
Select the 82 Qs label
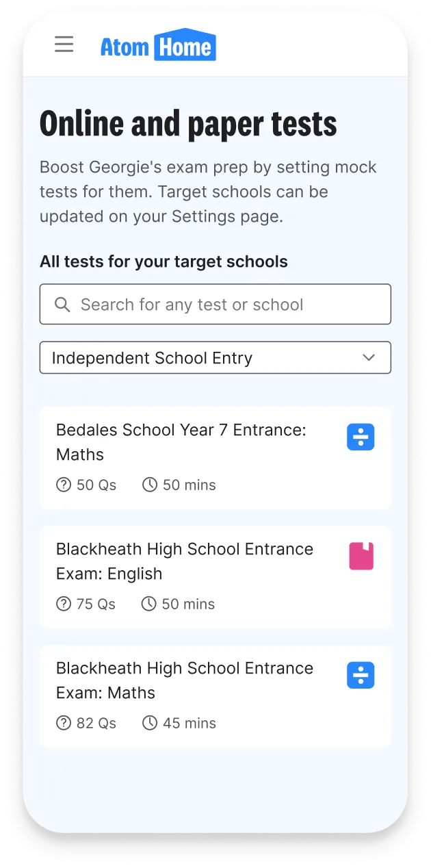pos(96,723)
